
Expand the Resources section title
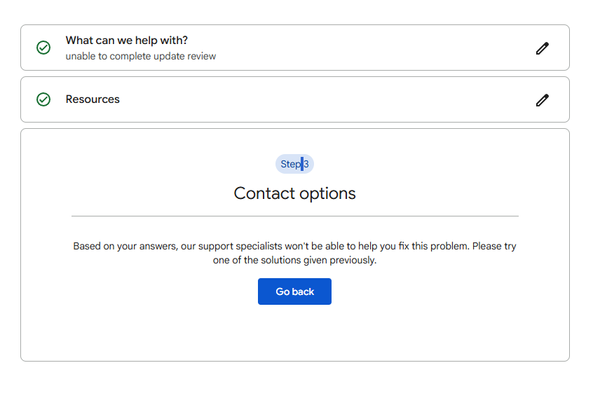pyautogui.click(x=93, y=99)
